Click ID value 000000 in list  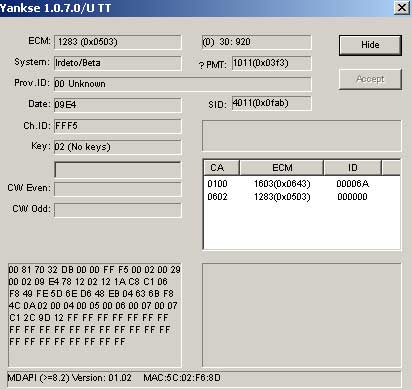coord(352,197)
